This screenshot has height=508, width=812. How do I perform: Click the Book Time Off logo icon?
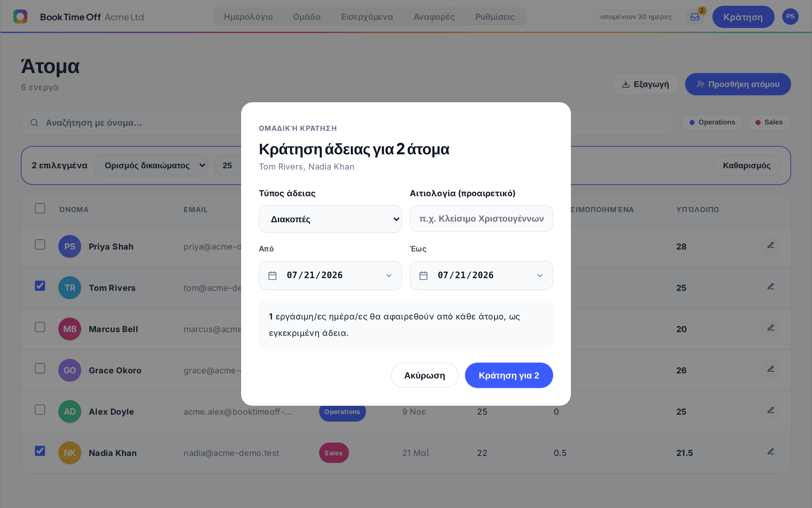[20, 17]
